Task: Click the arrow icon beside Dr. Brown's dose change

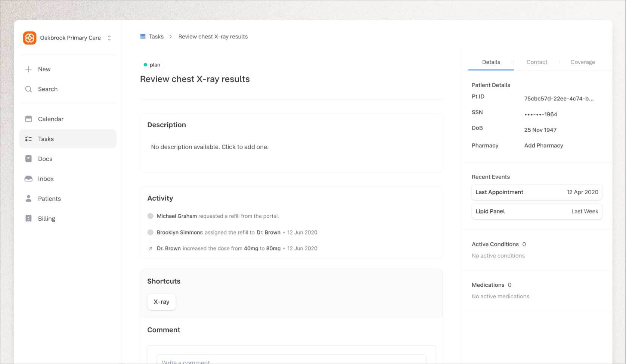Action: (150, 248)
